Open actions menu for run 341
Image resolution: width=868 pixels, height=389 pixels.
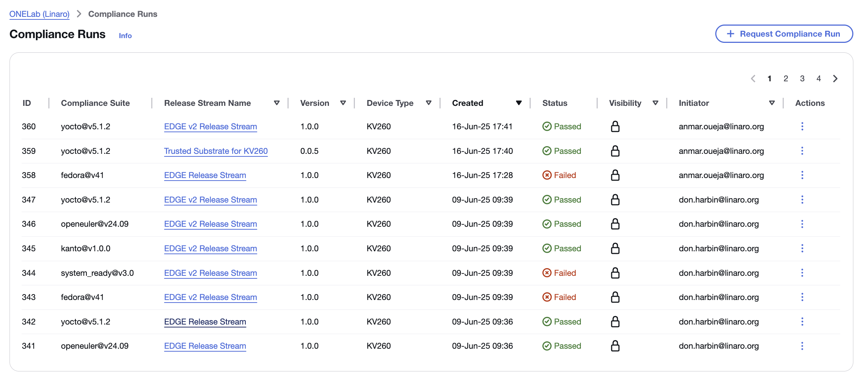(x=802, y=346)
